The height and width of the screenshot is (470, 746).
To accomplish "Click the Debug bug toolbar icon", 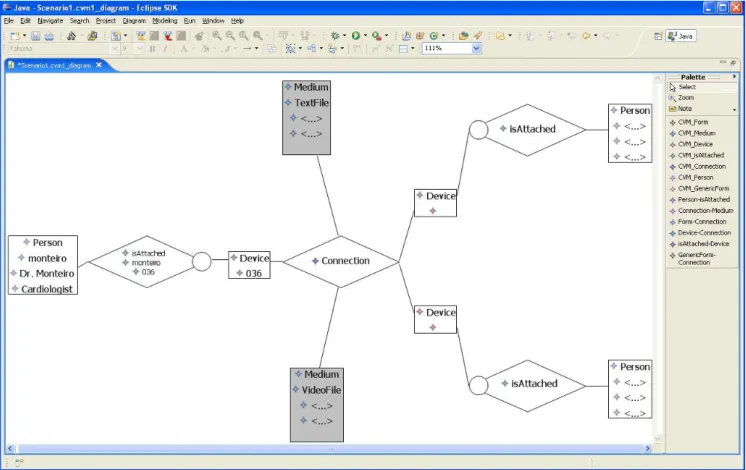I will [x=335, y=36].
